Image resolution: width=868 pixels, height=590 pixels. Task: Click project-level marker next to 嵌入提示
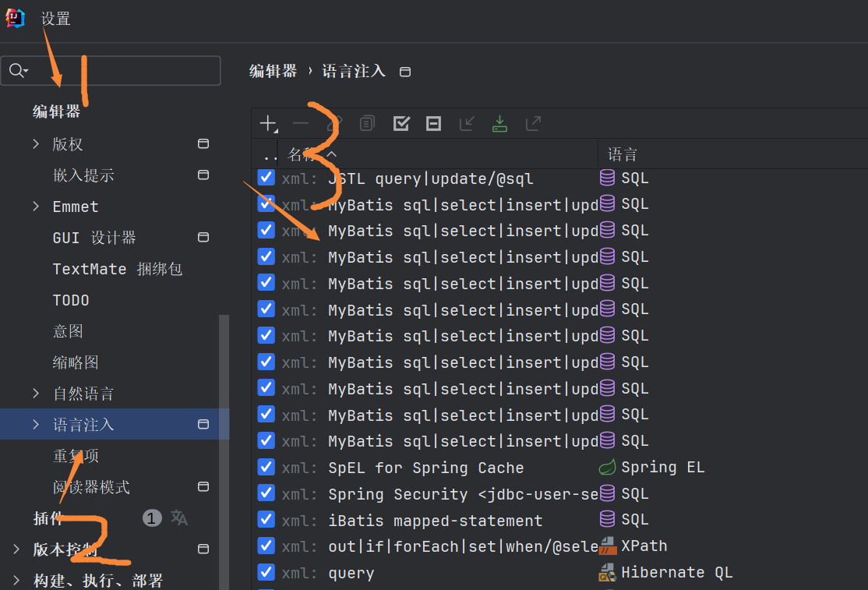click(203, 175)
